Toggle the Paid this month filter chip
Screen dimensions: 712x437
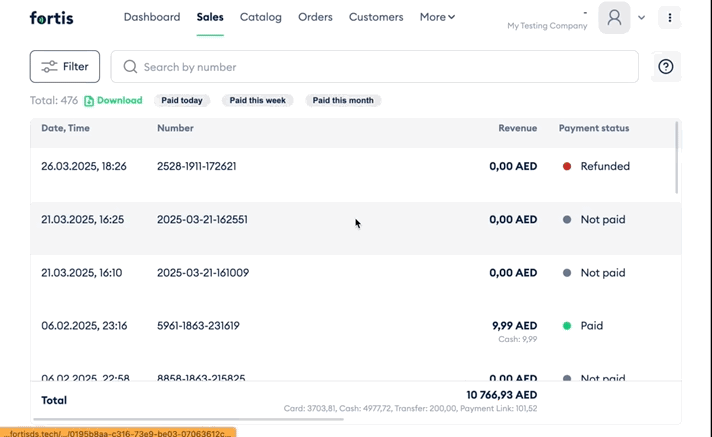(x=343, y=100)
